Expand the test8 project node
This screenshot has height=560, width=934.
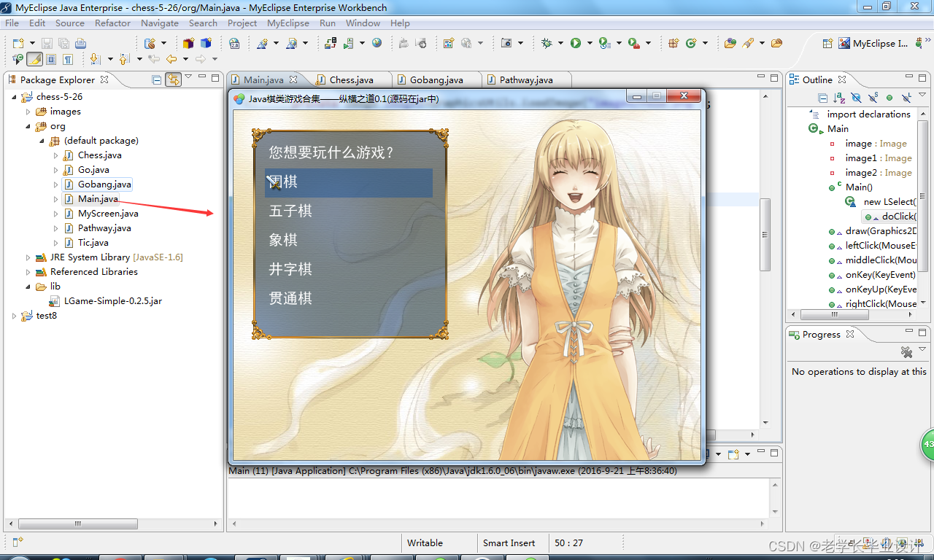pos(14,316)
